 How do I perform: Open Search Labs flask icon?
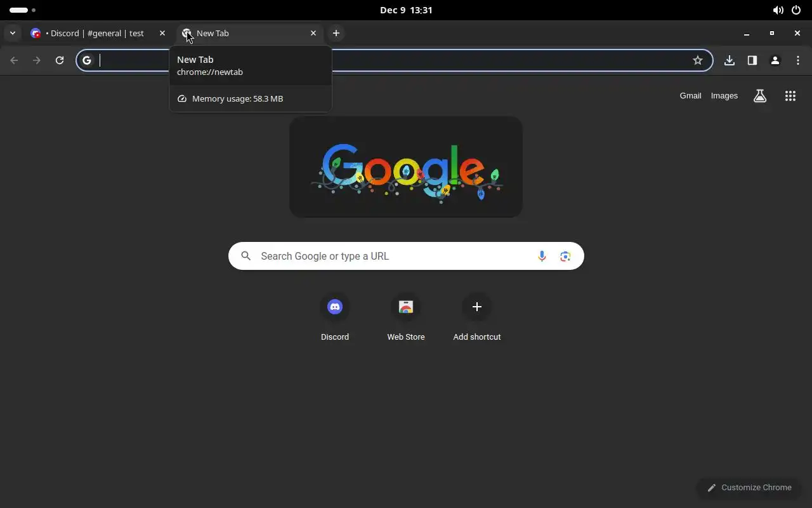point(760,96)
